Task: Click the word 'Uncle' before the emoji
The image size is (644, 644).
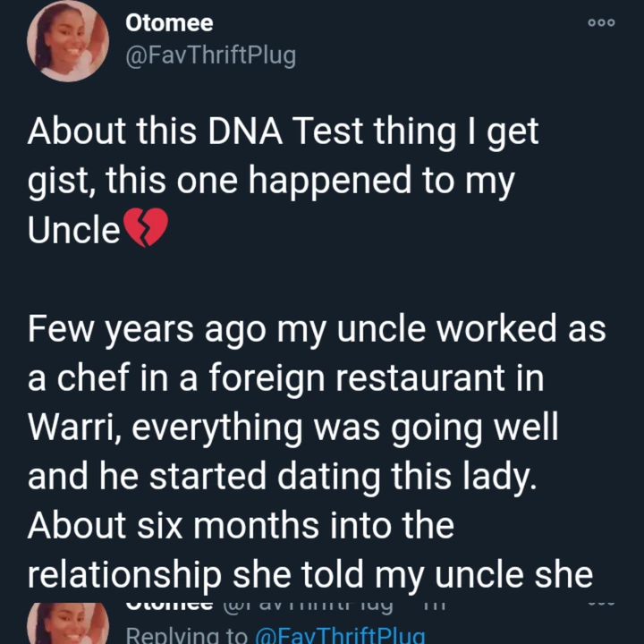Action: click(74, 229)
